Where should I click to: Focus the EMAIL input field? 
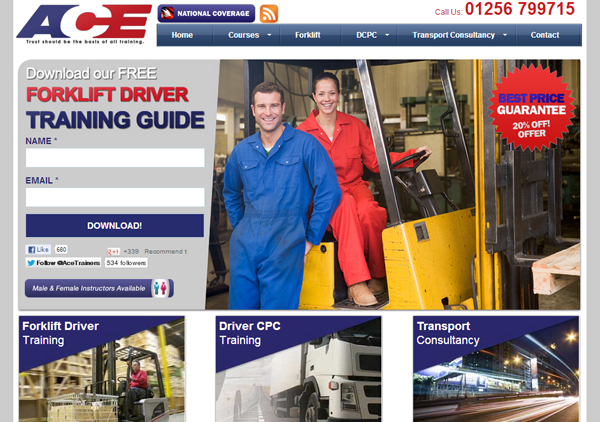pyautogui.click(x=114, y=197)
